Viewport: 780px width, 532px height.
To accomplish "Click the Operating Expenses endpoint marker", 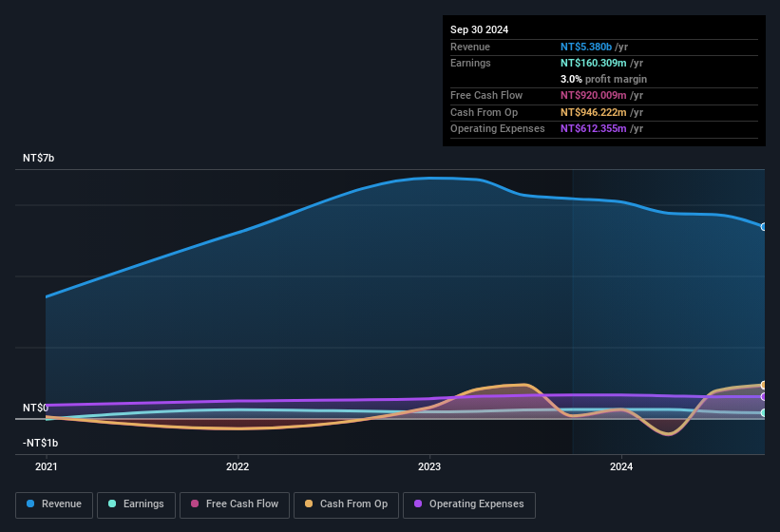I will [764, 396].
